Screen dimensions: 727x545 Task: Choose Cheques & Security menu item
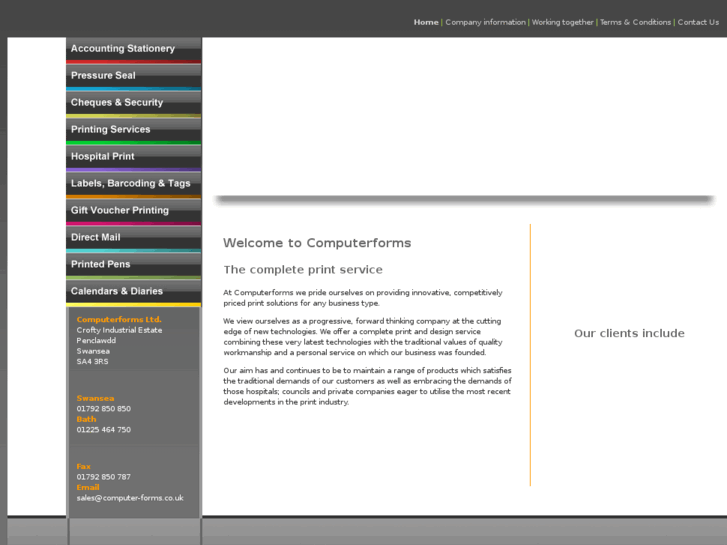click(x=134, y=104)
